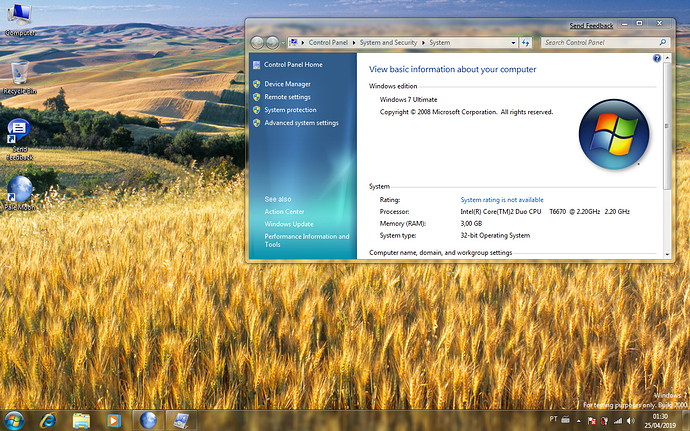This screenshot has width=690, height=431.
Task: Launch Internet Explorer from the taskbar
Action: coord(48,420)
